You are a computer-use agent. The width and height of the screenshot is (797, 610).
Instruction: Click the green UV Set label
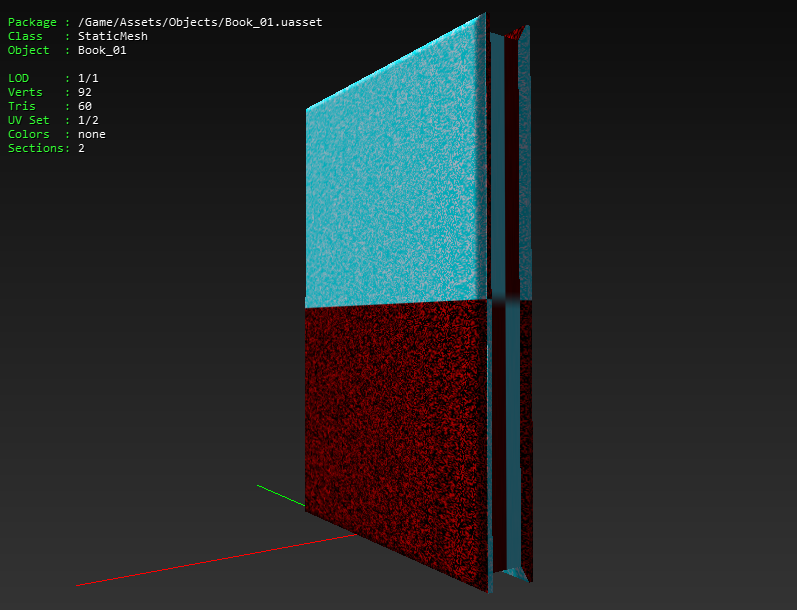point(28,120)
